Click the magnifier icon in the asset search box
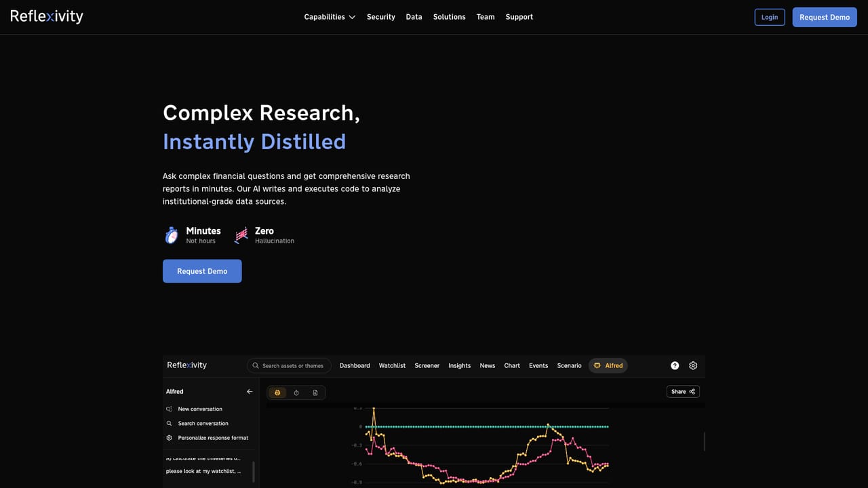Screen dimensions: 868x488 (x=256, y=365)
